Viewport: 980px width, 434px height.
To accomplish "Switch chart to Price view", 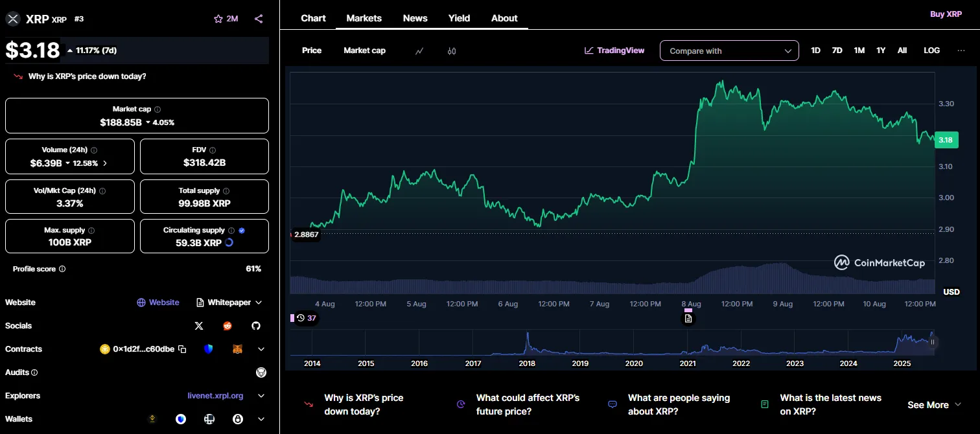I will tap(312, 51).
